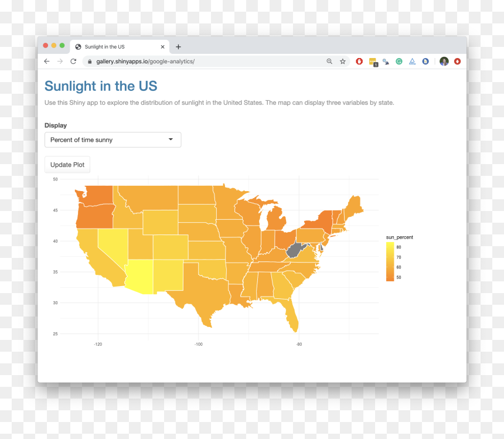Screen dimensions: 504x439
Task: Click the macOS yellow minimize window button
Action: 54,45
